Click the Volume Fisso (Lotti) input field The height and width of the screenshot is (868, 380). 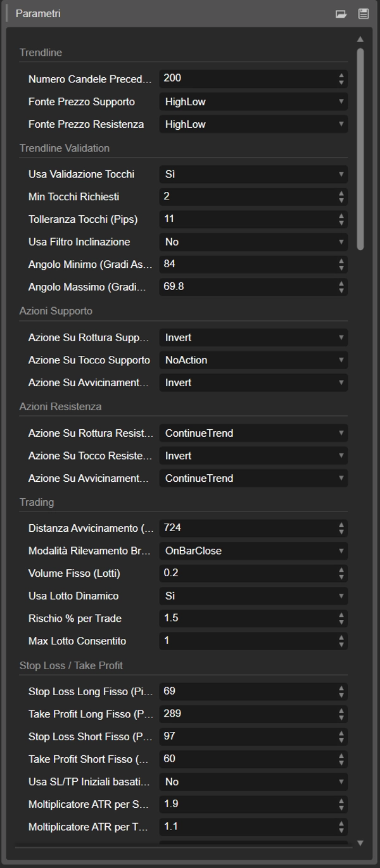click(247, 574)
